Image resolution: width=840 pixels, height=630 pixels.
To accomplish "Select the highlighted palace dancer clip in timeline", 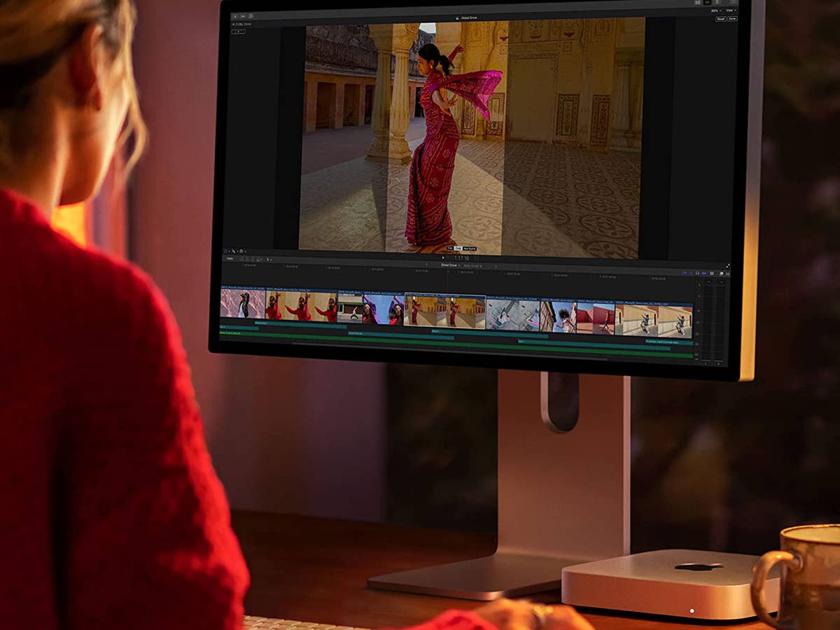I will [x=444, y=311].
